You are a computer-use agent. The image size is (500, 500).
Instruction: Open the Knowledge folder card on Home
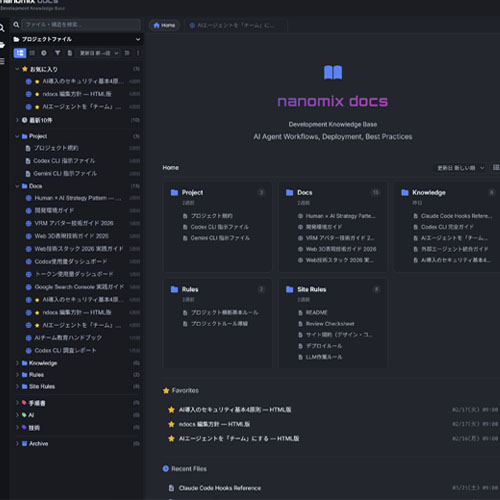point(429,192)
